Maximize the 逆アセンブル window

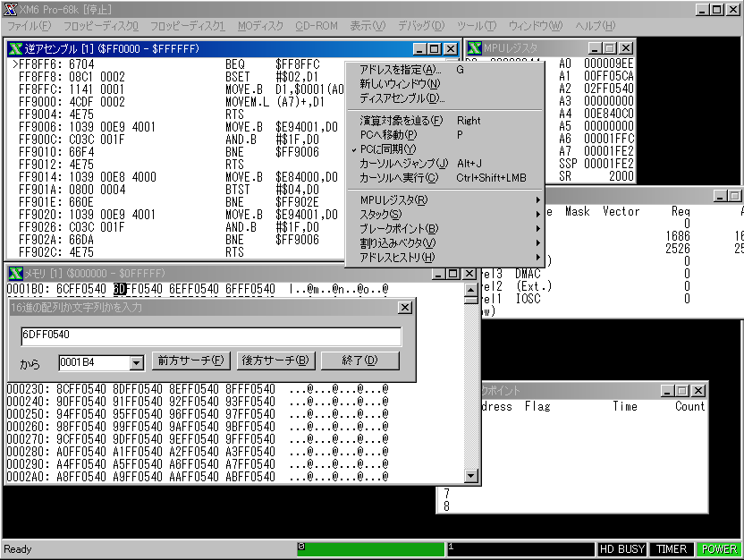[x=435, y=49]
